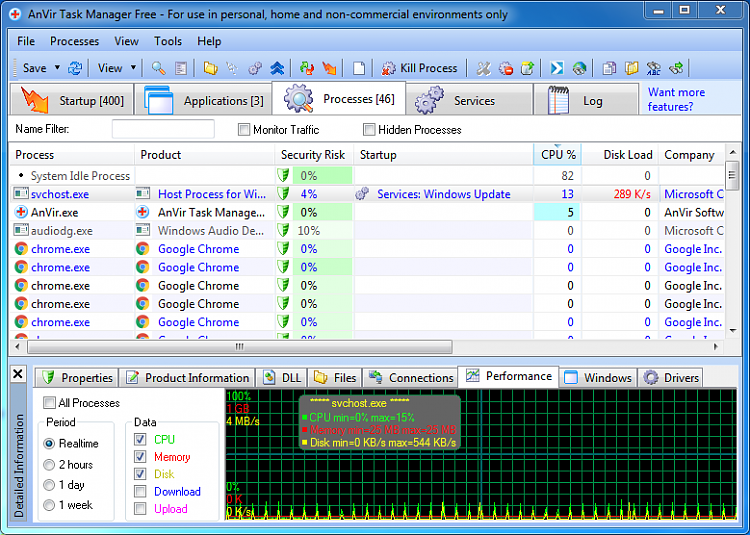Switch to the Startup [400] tab
Screen dimensions: 750x535
click(71, 100)
